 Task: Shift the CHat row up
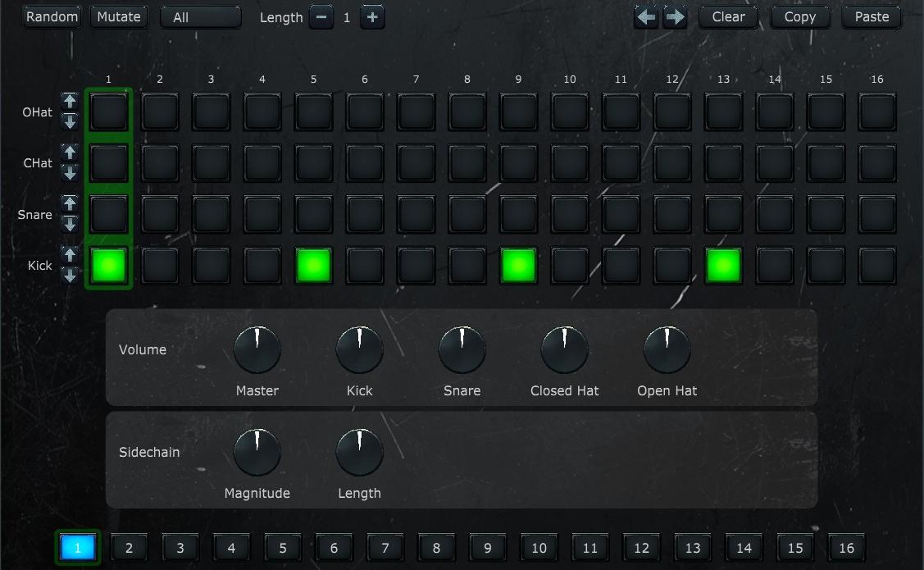(71, 153)
